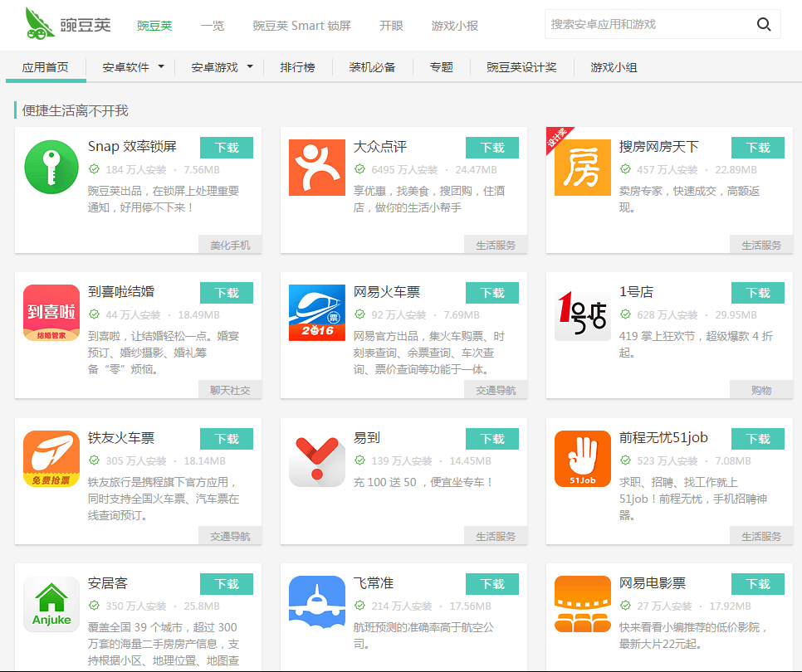Expand the 安卓软件 dropdown arrow

coord(161,66)
